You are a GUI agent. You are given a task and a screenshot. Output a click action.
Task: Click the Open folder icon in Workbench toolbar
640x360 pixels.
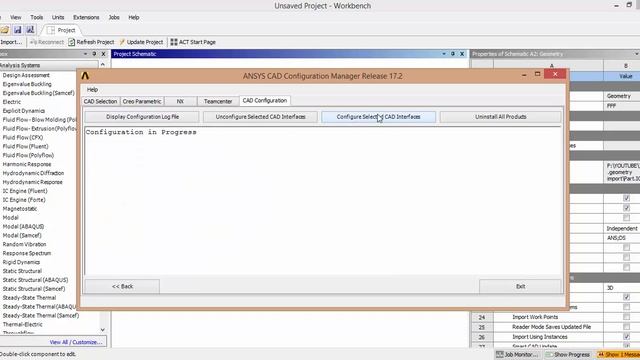[x=4, y=30]
